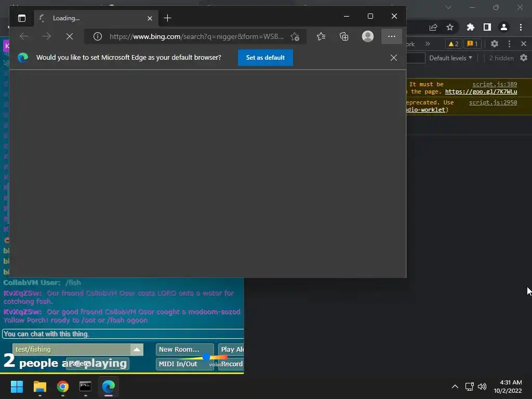Click DevTools warnings count badge

[x=454, y=44]
